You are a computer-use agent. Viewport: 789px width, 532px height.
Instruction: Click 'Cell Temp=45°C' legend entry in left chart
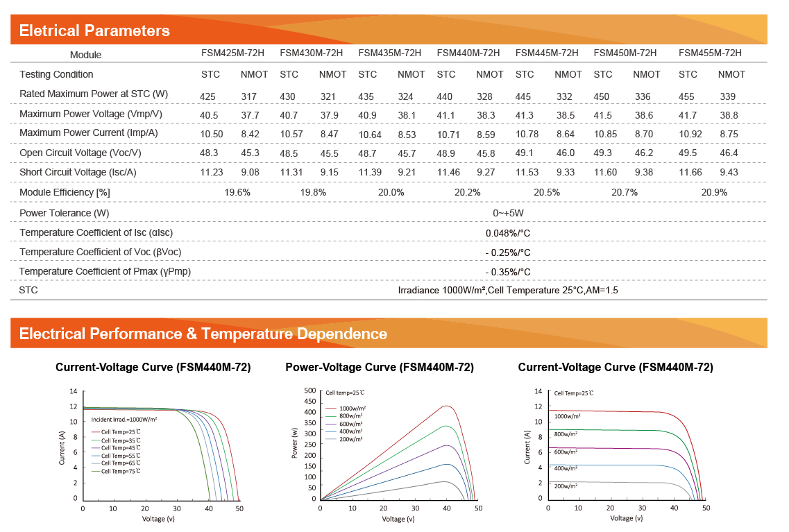117,448
